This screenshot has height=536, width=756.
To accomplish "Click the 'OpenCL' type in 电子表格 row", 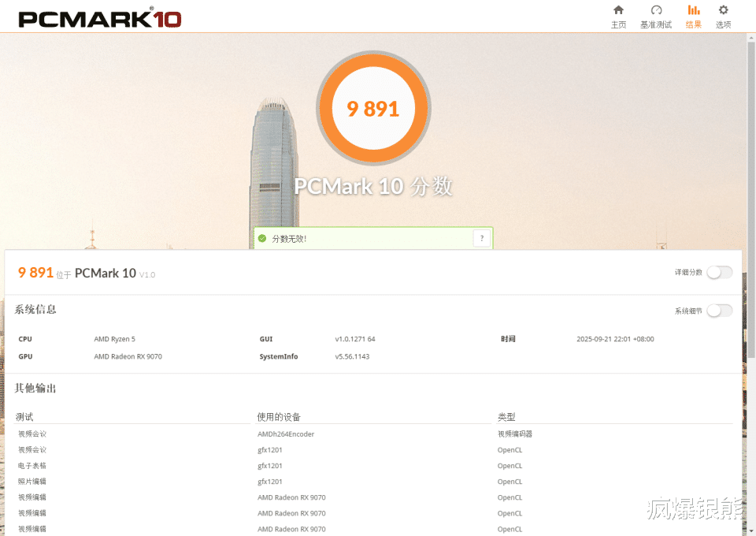I will click(510, 466).
